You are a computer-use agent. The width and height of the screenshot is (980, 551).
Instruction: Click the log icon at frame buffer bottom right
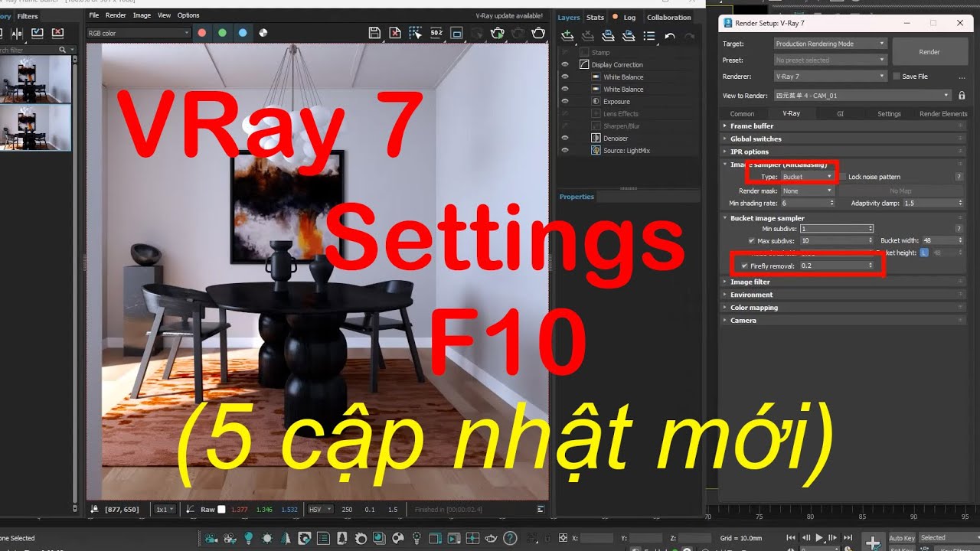[x=541, y=509]
